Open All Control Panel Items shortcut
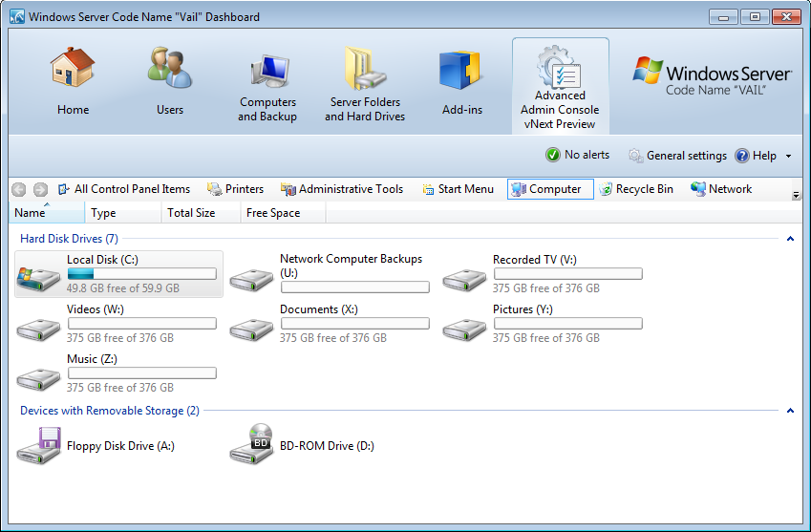811x532 pixels. [124, 189]
